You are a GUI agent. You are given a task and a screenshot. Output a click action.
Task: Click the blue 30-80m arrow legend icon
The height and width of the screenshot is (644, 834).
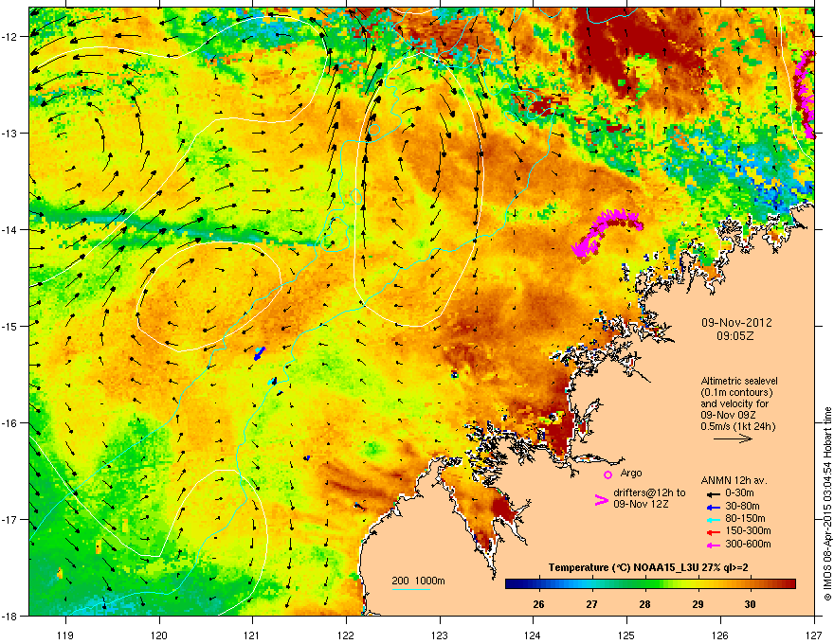(713, 507)
